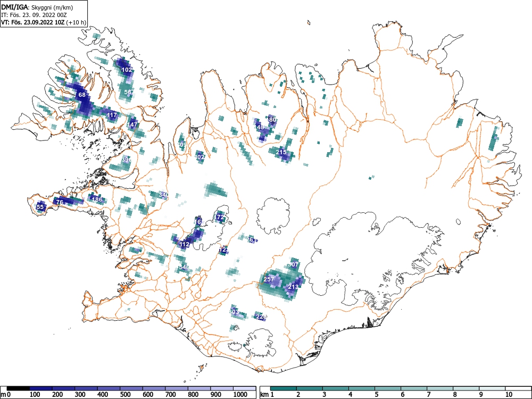Click the visibility value '112' on the map
The height and width of the screenshot is (399, 532).
coord(185,244)
